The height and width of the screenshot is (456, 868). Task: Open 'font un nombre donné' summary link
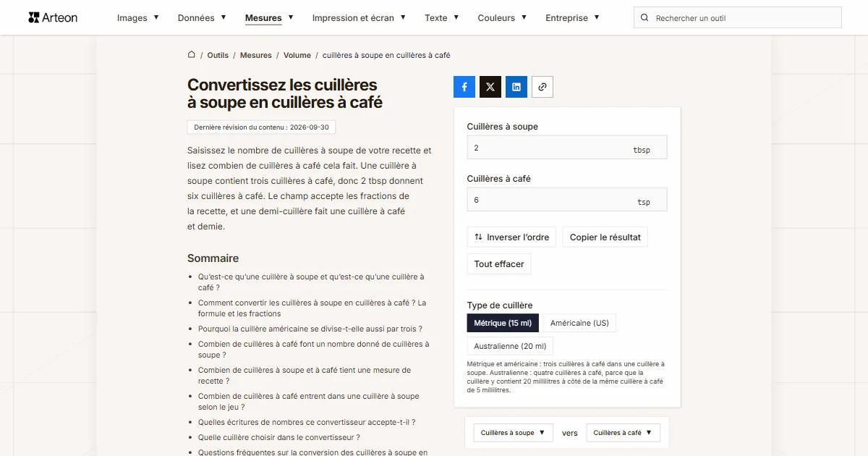pyautogui.click(x=314, y=350)
